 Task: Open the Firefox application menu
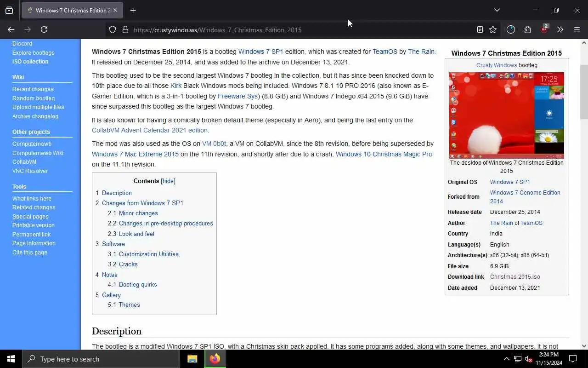click(x=577, y=29)
